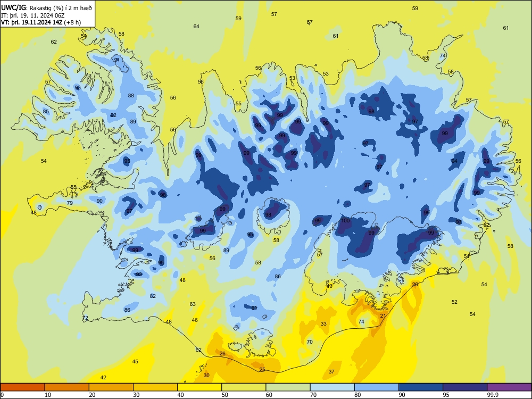
Task: Click the '90' humidity value
Action: [99, 201]
